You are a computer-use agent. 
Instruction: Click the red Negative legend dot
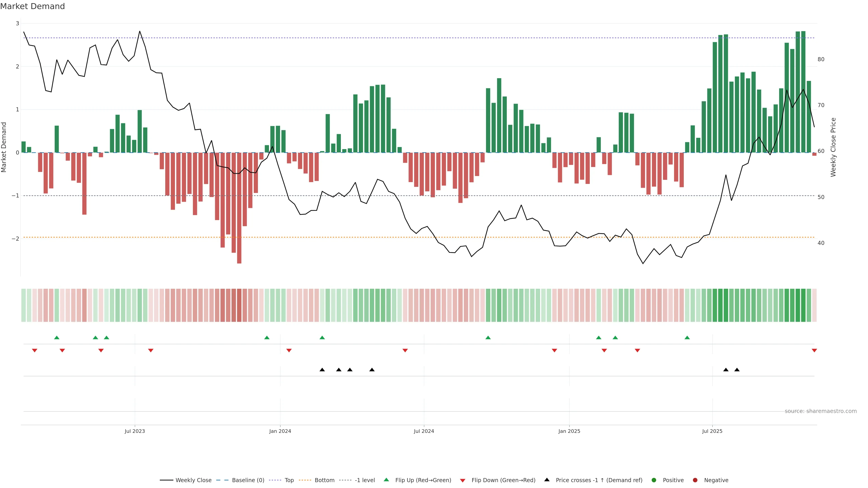coord(695,480)
